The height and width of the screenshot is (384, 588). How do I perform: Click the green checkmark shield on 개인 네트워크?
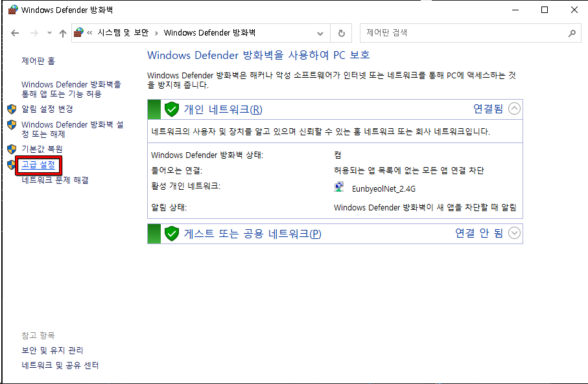click(171, 109)
